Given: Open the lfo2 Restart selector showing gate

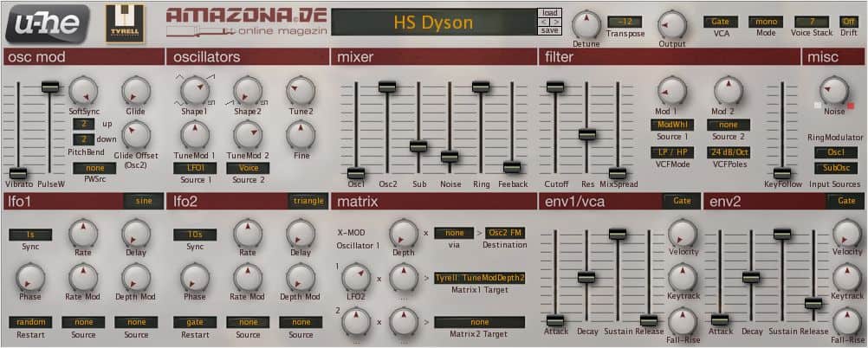Looking at the screenshot, I should click(x=195, y=322).
